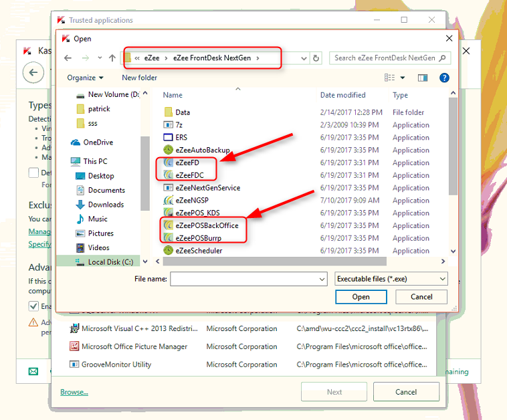The height and width of the screenshot is (420, 507).
Task: Click the envelope icon in Kaspersky window
Action: 33,371
